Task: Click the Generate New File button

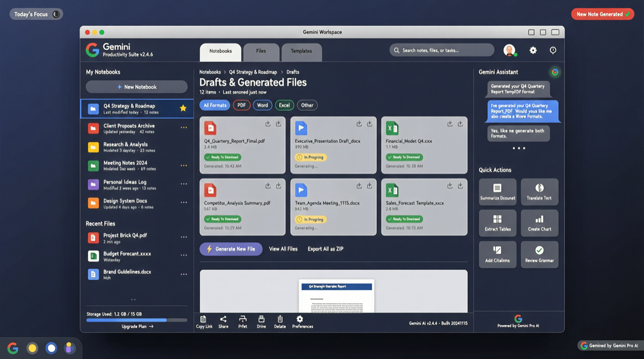Action: pyautogui.click(x=231, y=249)
